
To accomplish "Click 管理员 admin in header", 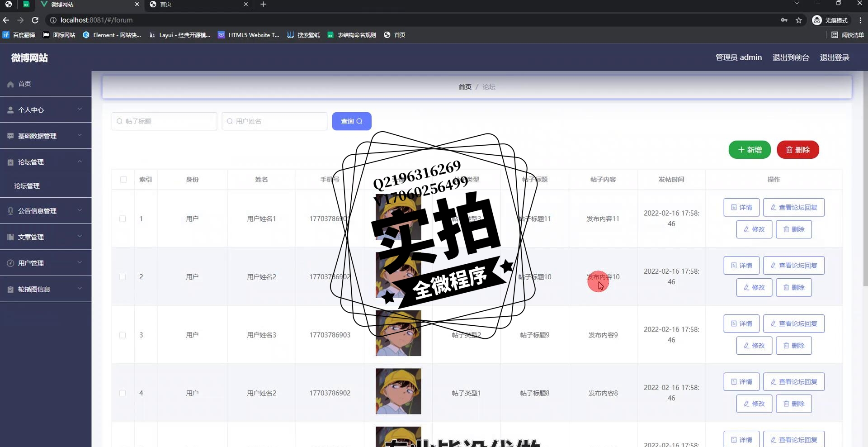I will point(739,57).
